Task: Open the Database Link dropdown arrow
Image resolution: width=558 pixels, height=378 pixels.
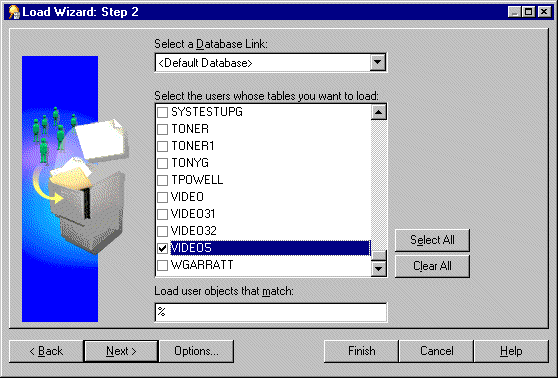Action: tap(378, 63)
